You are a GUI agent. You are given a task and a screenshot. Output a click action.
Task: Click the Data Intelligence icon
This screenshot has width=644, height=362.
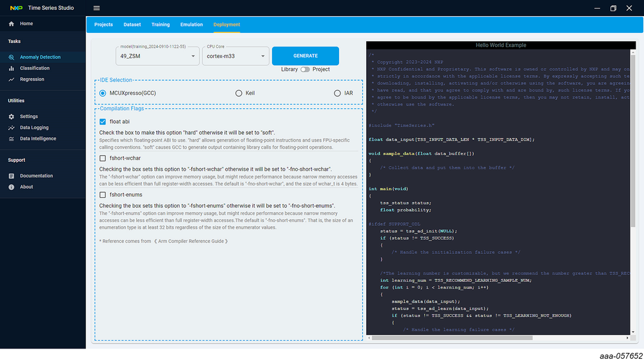click(x=11, y=139)
